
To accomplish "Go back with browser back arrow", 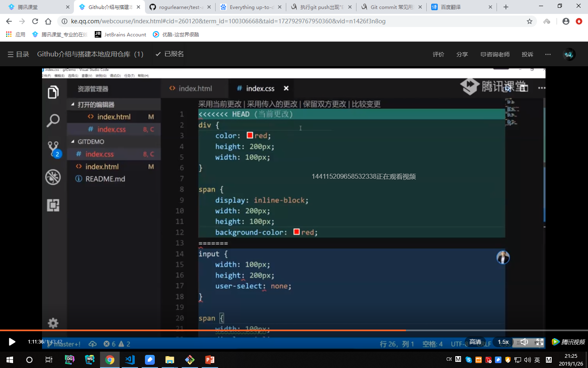I will pos(9,21).
